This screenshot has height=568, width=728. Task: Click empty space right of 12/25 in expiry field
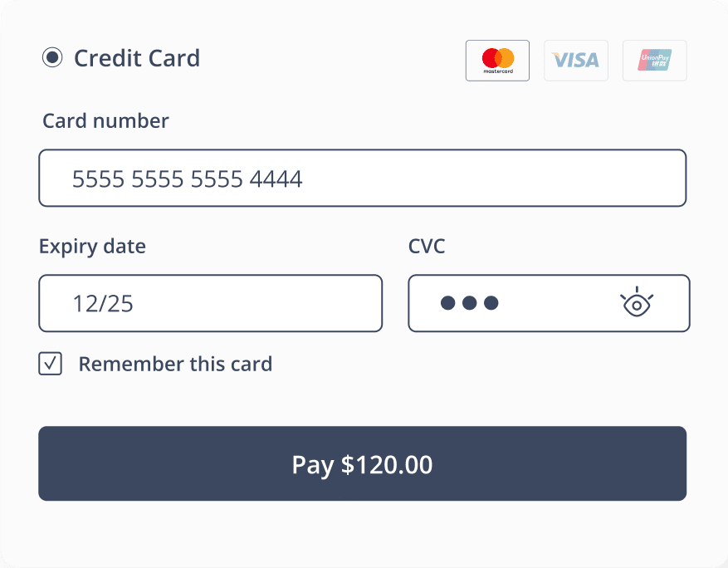coord(266,303)
